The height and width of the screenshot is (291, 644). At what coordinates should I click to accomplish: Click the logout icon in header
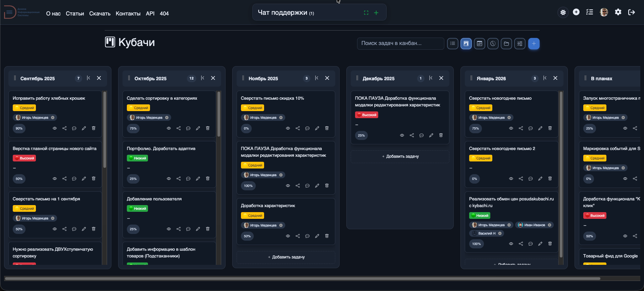point(632,12)
